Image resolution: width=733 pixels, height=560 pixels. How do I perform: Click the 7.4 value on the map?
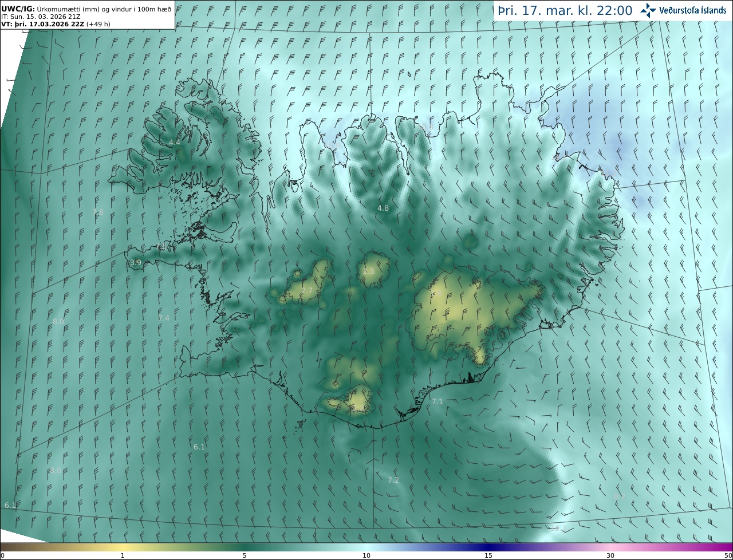pos(164,318)
